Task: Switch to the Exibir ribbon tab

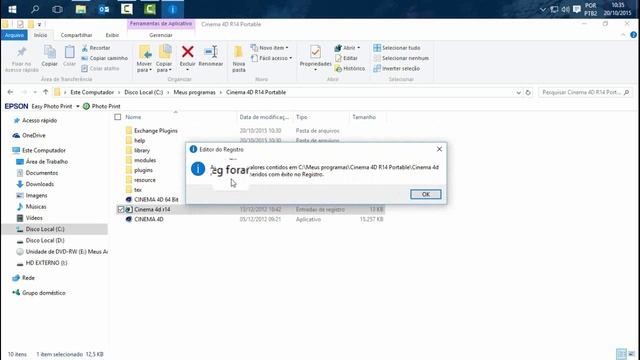Action: (112, 35)
